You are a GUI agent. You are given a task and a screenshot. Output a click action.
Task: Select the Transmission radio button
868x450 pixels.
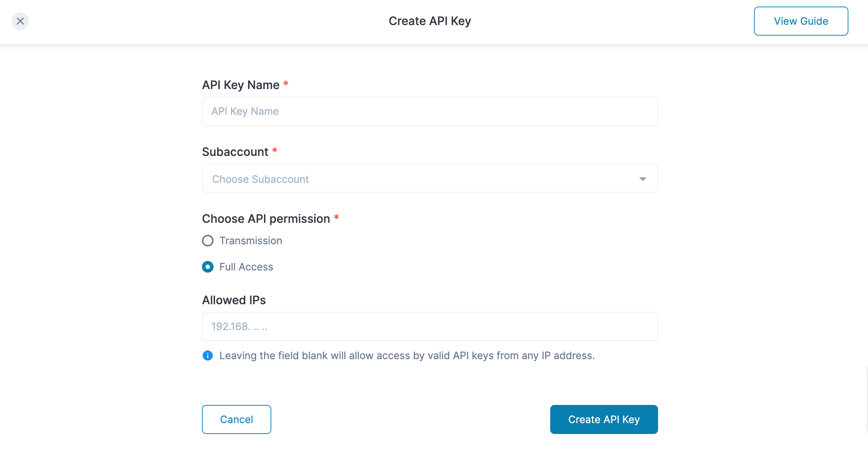208,241
